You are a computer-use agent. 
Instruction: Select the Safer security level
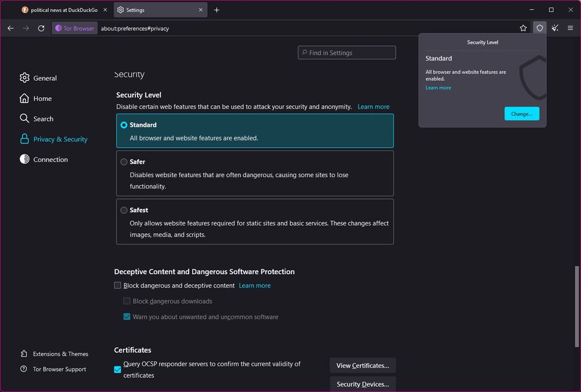pyautogui.click(x=124, y=162)
